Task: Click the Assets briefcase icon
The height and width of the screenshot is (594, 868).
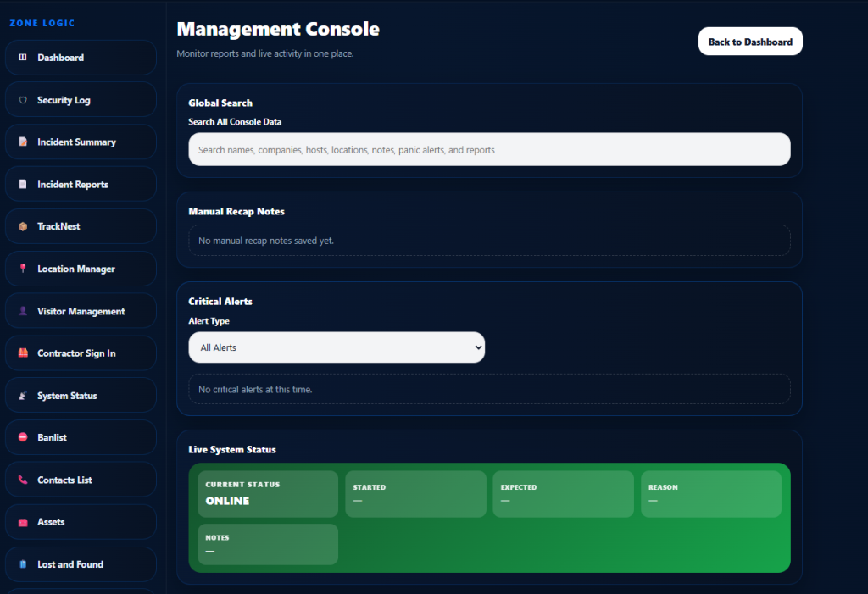Action: (x=23, y=522)
